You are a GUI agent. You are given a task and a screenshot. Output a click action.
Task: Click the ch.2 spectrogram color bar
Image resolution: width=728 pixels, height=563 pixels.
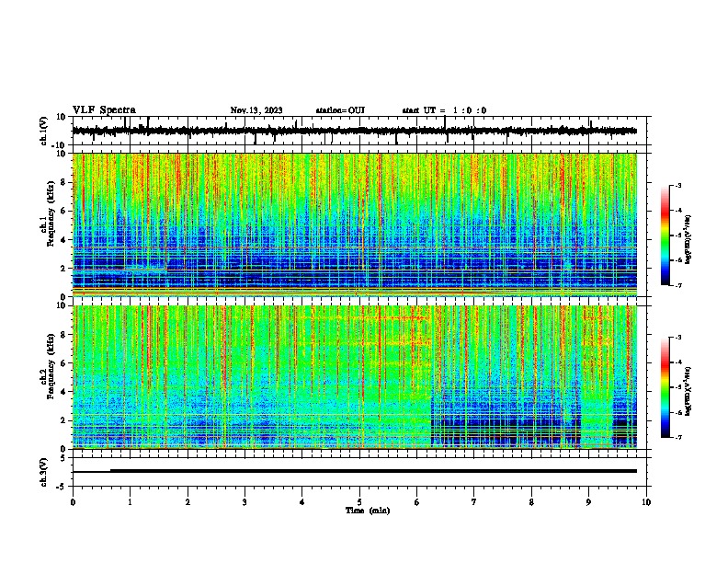(665, 387)
